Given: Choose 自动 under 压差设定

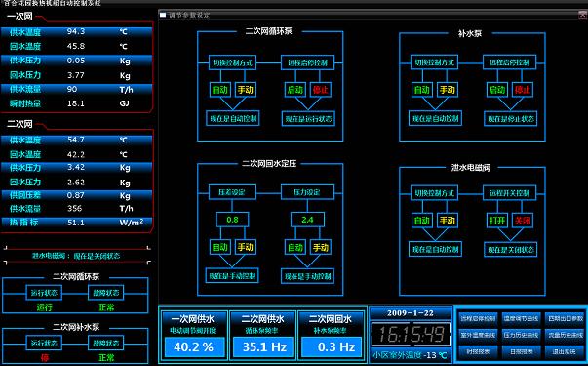Looking at the screenshot, I should (x=219, y=247).
